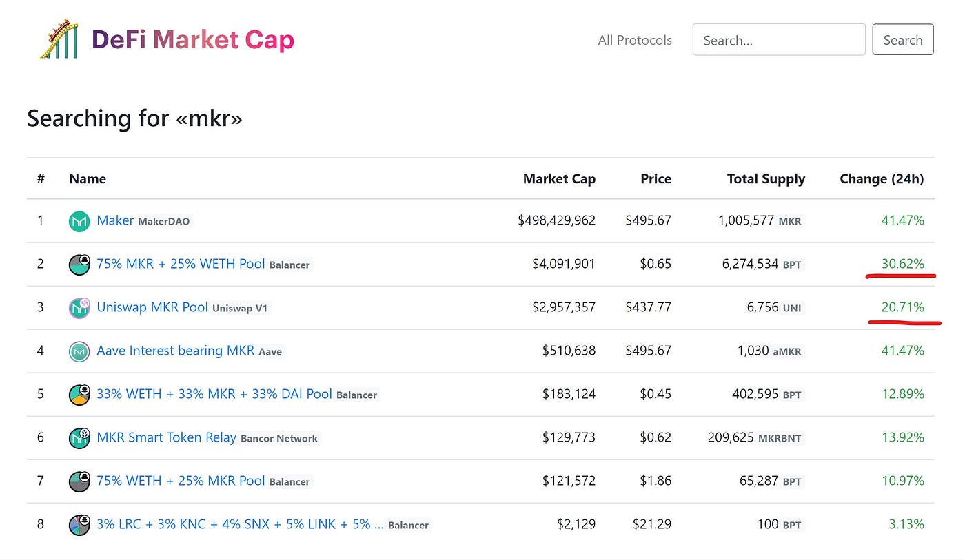Click the $437.77 price value
965x560 pixels.
pos(648,308)
